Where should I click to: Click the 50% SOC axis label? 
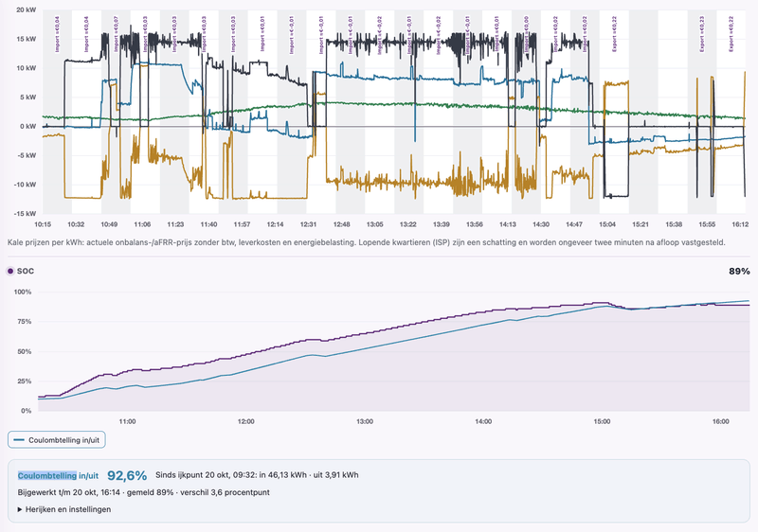coord(25,351)
